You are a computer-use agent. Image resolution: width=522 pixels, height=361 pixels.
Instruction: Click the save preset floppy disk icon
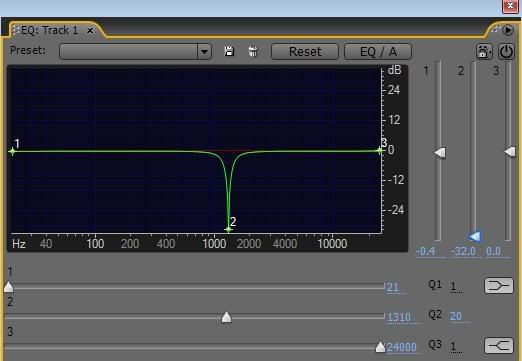(x=229, y=51)
